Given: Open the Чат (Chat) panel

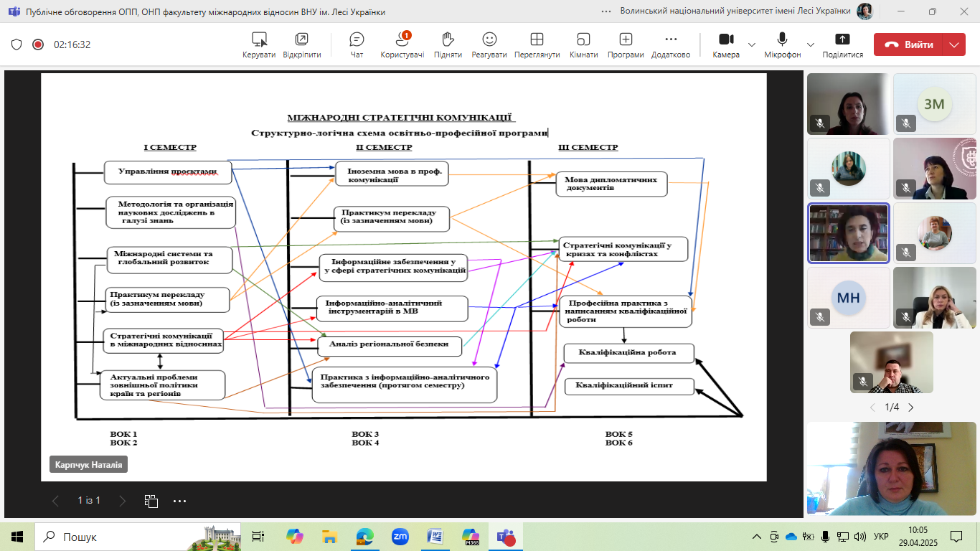Looking at the screenshot, I should [357, 44].
